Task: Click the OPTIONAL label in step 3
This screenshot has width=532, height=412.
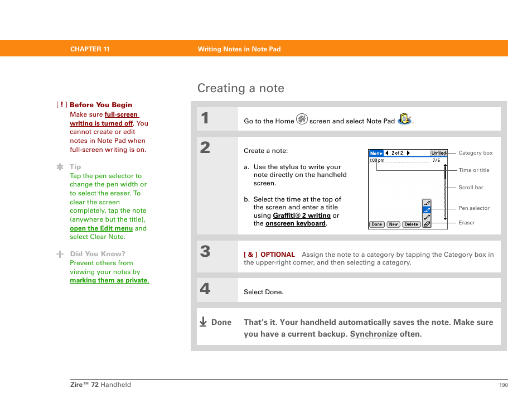Action: coord(278,255)
